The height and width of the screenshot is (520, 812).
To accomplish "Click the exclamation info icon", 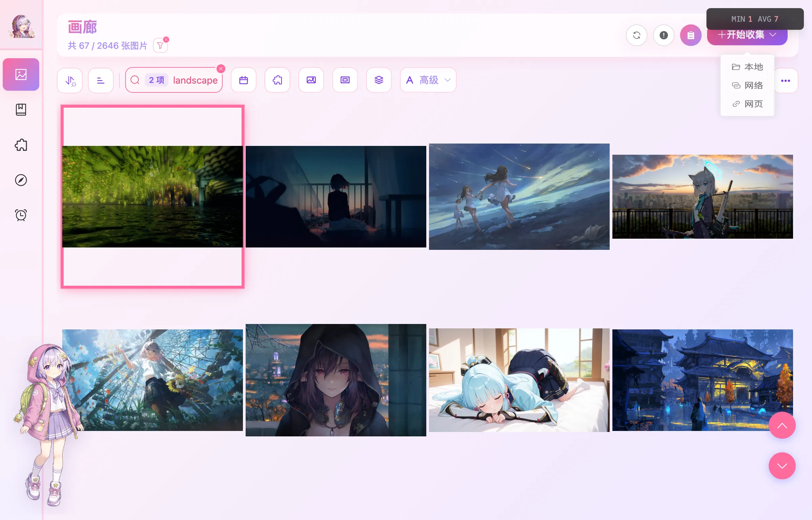I will 664,35.
